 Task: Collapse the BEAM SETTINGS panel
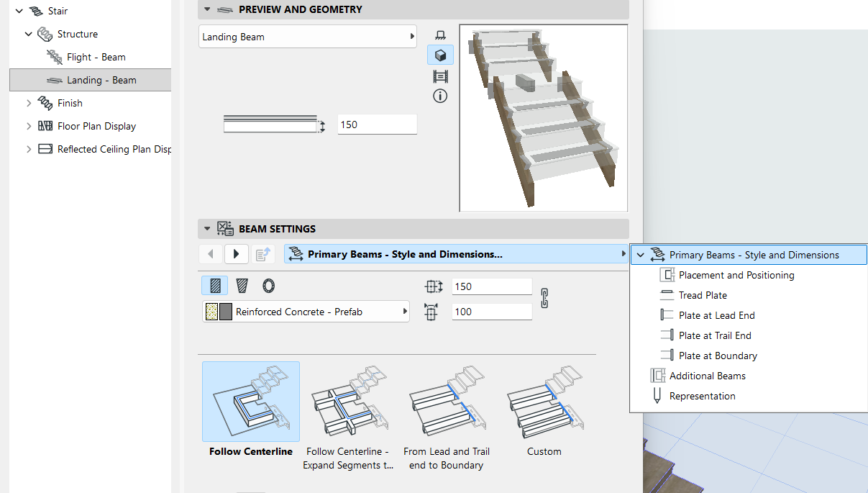click(207, 229)
